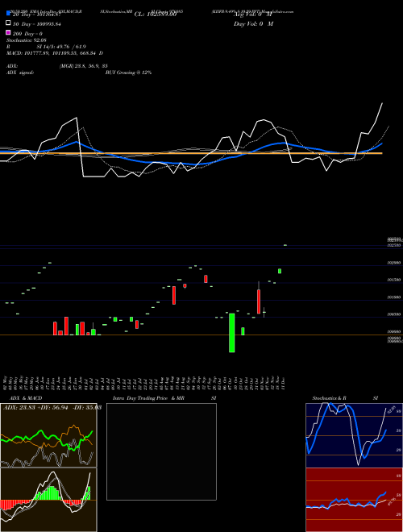Open the empty Intra Day Trading Price chart box

coord(161,451)
